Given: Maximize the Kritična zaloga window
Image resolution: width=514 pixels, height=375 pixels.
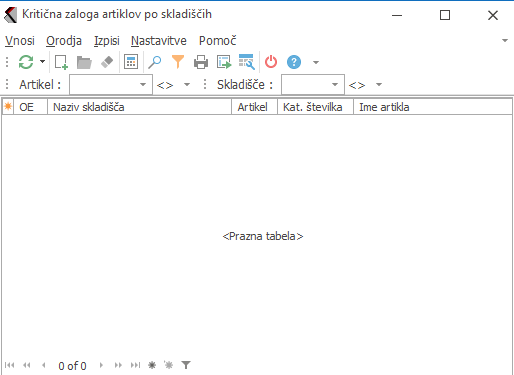Looking at the screenshot, I should [x=445, y=15].
